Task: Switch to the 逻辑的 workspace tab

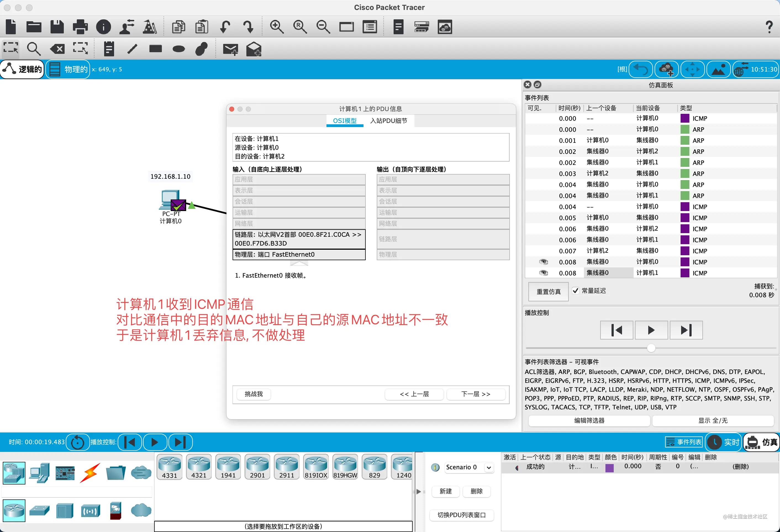Action: [x=22, y=69]
